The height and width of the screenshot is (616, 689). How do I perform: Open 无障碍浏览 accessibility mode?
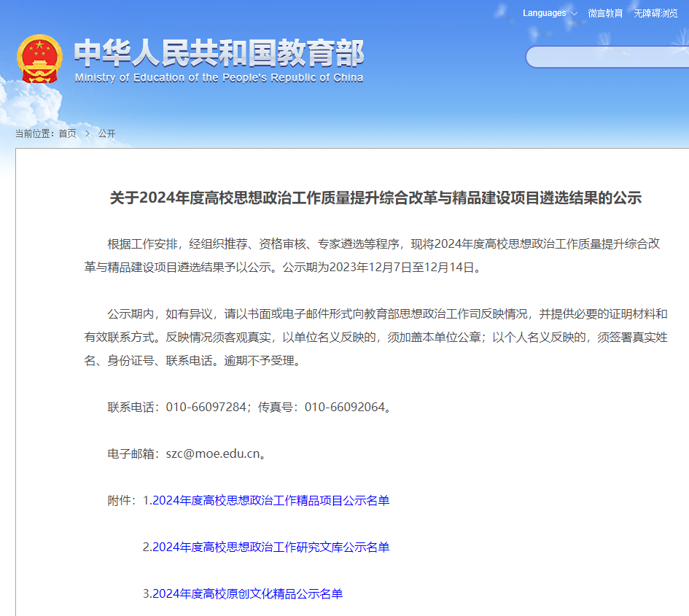tap(655, 12)
